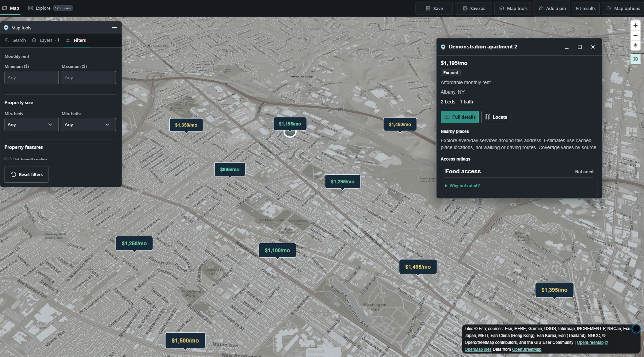
Task: Click the Not rated label
Action: coord(584,172)
